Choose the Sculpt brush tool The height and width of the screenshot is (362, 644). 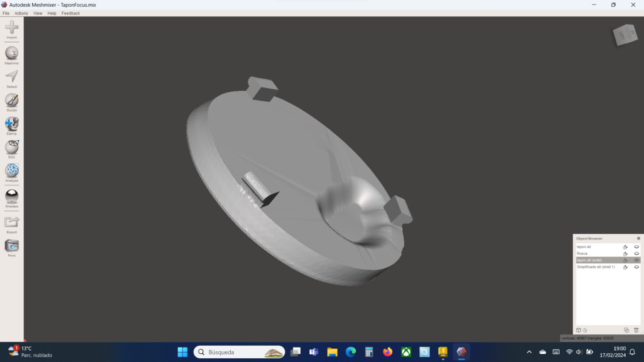[x=11, y=102]
